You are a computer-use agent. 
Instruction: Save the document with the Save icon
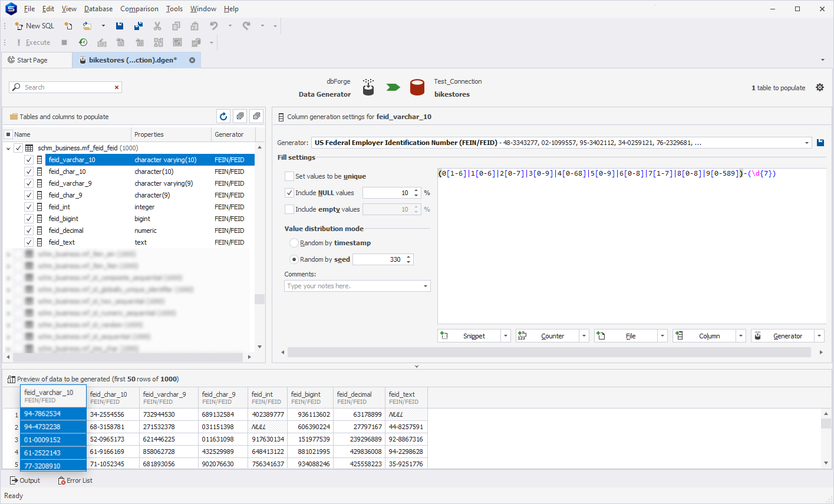tap(120, 26)
